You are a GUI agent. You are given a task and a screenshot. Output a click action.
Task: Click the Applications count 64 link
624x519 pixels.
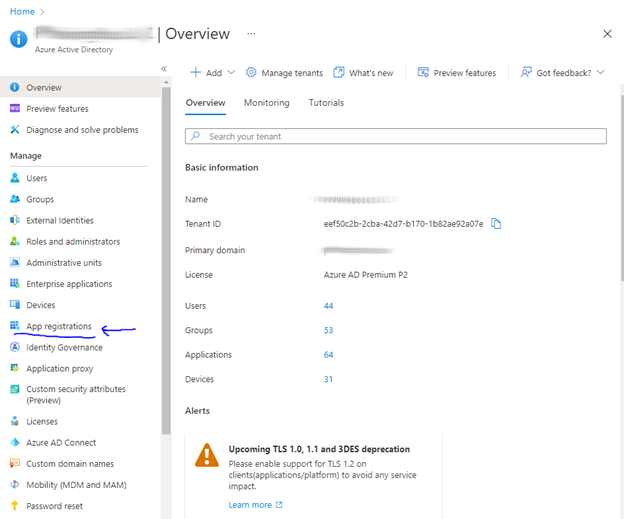[328, 355]
